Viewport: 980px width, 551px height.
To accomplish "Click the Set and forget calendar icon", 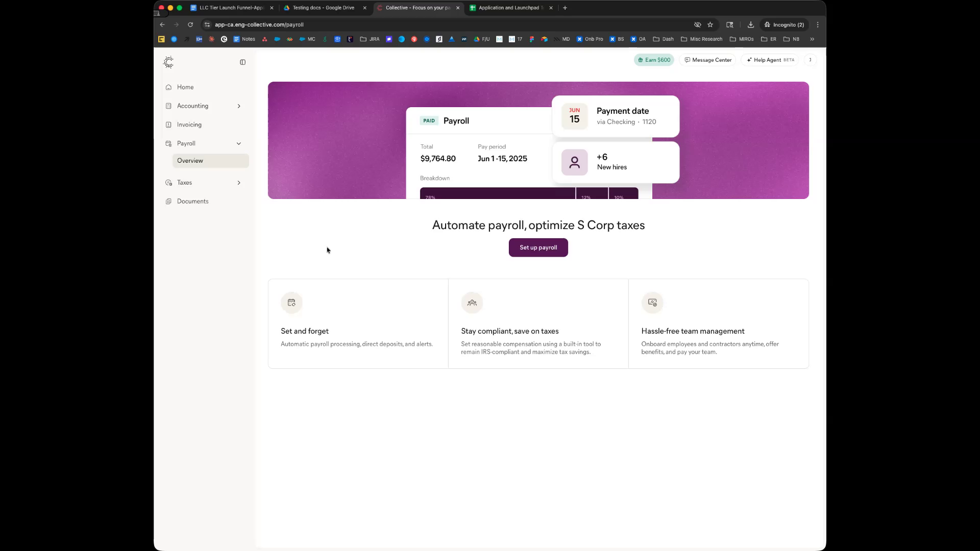I will pyautogui.click(x=291, y=303).
